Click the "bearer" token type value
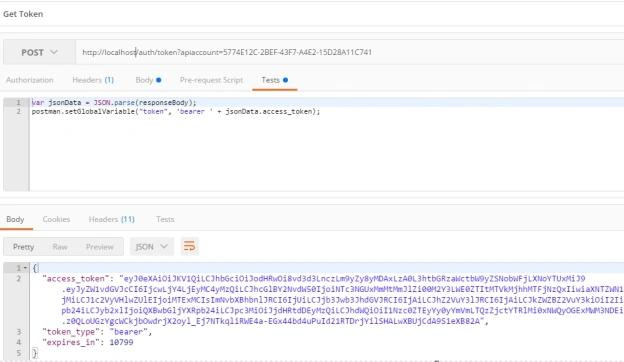The height and width of the screenshot is (362, 624). tap(128, 332)
